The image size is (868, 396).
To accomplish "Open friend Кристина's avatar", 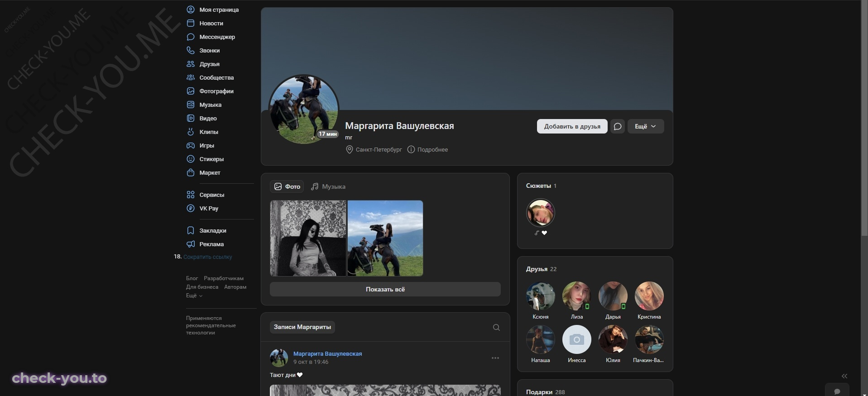I will pos(649,296).
